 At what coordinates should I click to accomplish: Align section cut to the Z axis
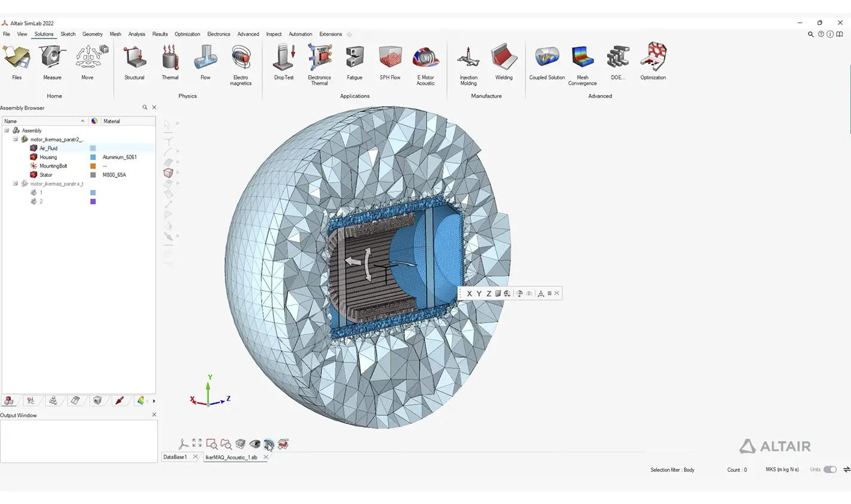tap(488, 293)
